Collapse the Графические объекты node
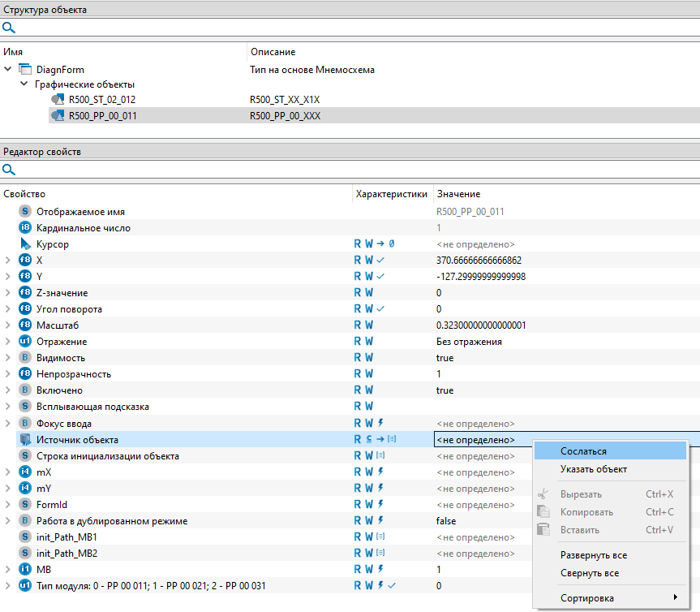The height and width of the screenshot is (612, 700). coord(24,84)
